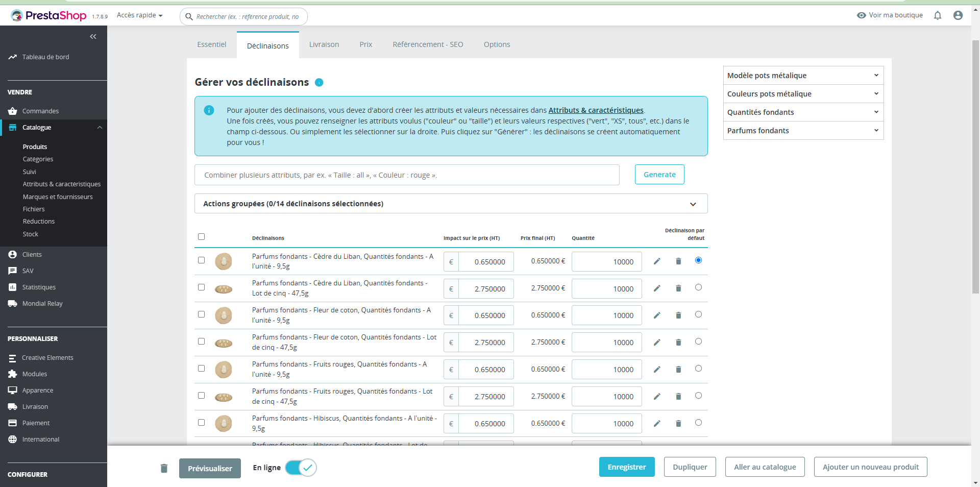
Task: Edit the Fruits rouges A l'unité combination
Action: pos(657,370)
